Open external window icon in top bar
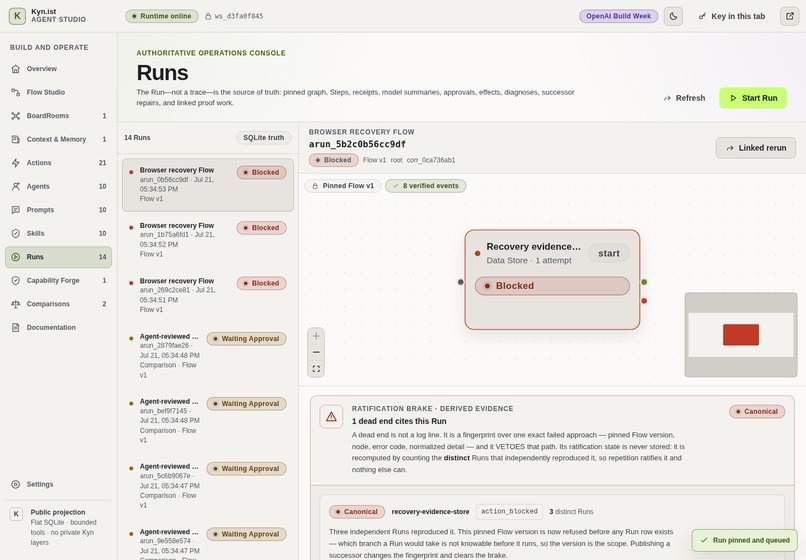The image size is (806, 560). click(x=790, y=16)
